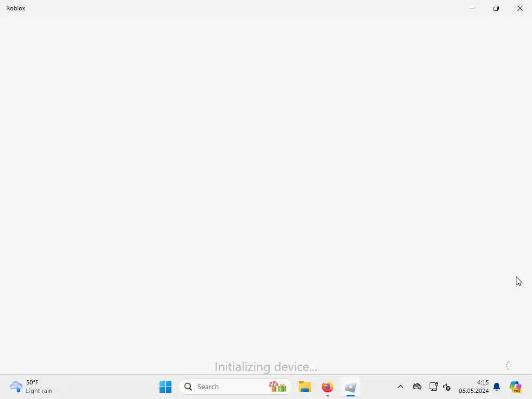Open the cloud sync status tray icon

point(417,387)
